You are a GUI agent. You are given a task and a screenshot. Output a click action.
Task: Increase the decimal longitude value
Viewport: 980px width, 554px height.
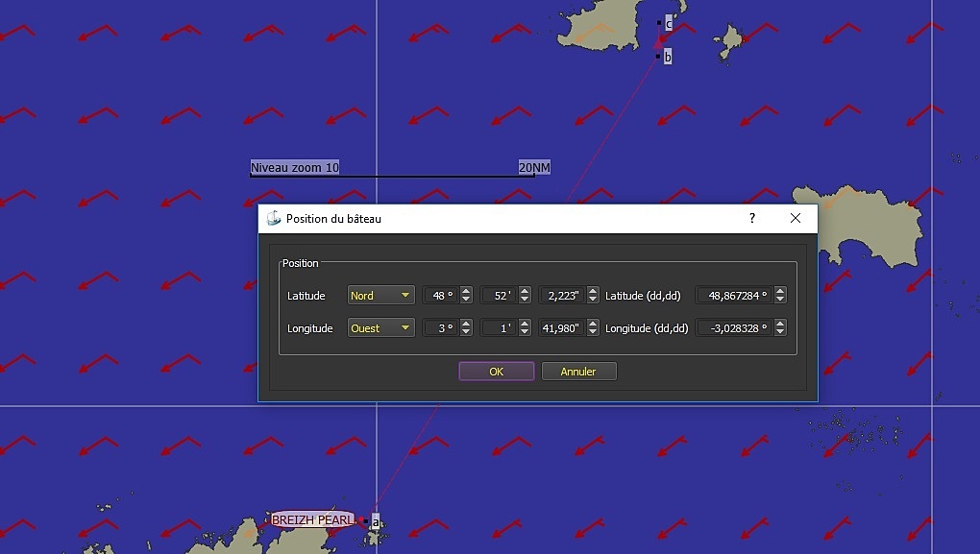pos(779,324)
